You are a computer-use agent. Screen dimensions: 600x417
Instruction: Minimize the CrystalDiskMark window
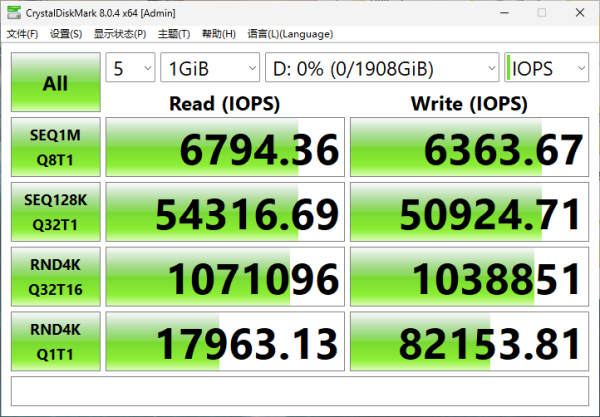pyautogui.click(x=504, y=13)
